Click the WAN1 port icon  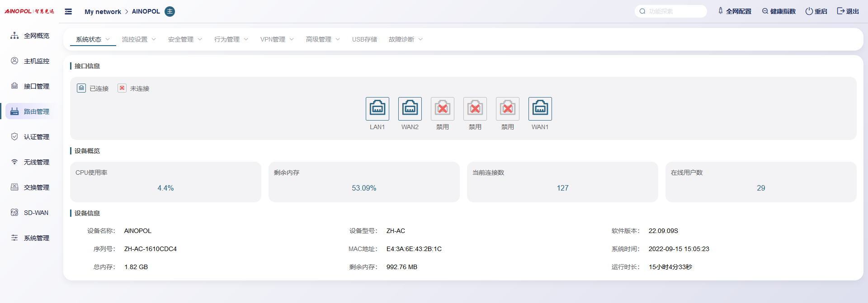pos(540,109)
